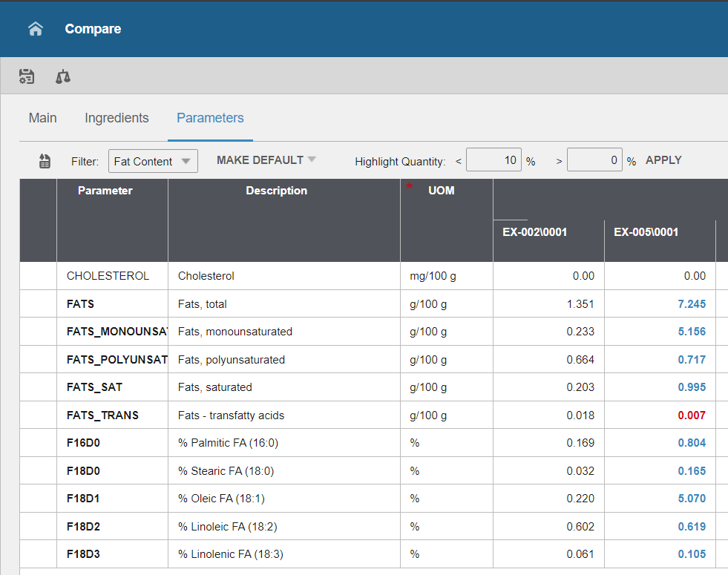728x575 pixels.
Task: Click the red 0.007 highlighted value
Action: pyautogui.click(x=691, y=415)
